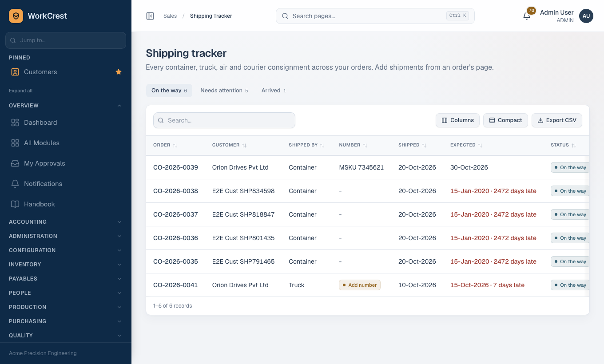The height and width of the screenshot is (364, 604).
Task: Unpin Customers using the star icon
Action: pyautogui.click(x=119, y=72)
